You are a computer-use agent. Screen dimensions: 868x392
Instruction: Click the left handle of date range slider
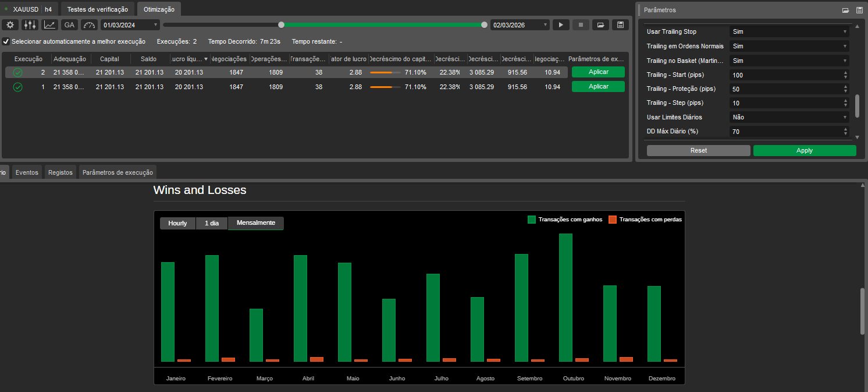coord(282,24)
